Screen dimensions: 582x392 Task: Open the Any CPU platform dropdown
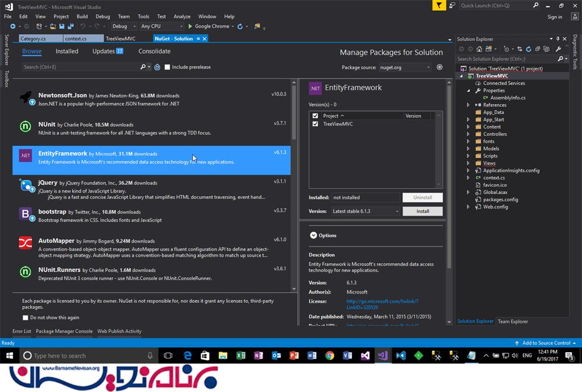pos(162,26)
